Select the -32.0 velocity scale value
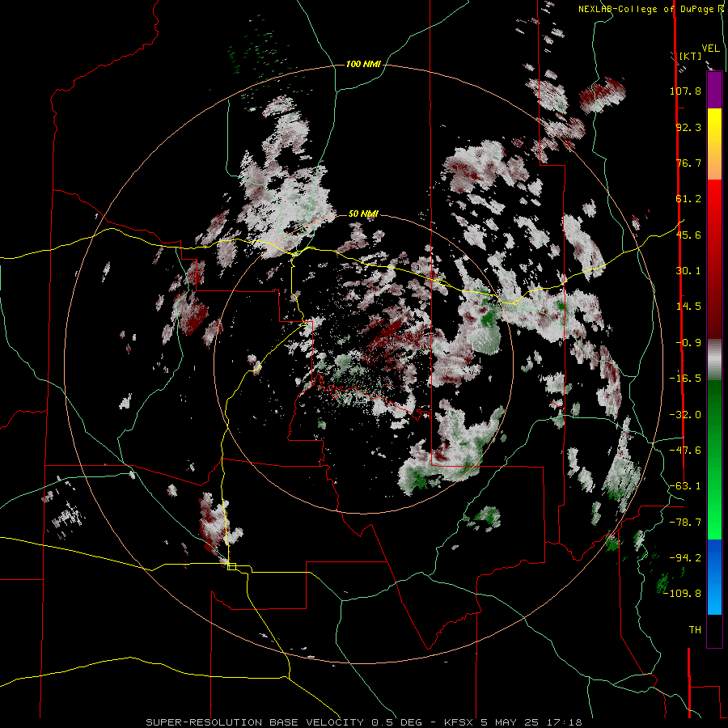This screenshot has height=728, width=728. pyautogui.click(x=685, y=415)
